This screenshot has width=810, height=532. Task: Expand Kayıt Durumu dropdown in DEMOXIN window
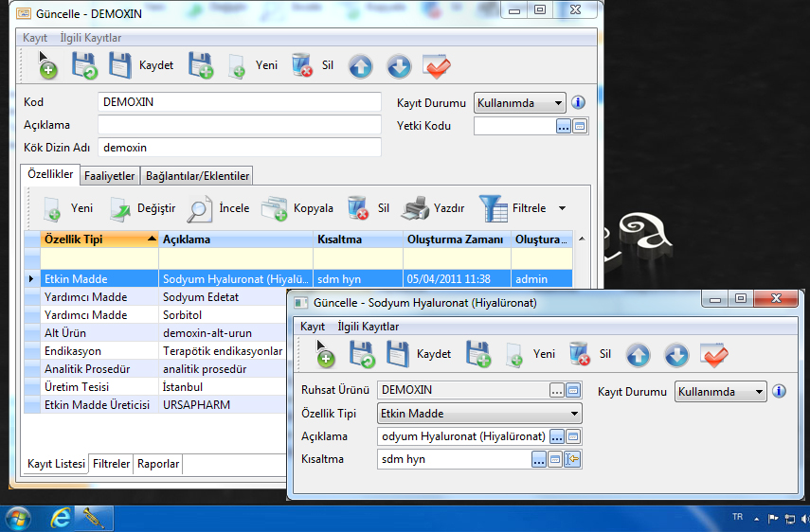point(557,102)
